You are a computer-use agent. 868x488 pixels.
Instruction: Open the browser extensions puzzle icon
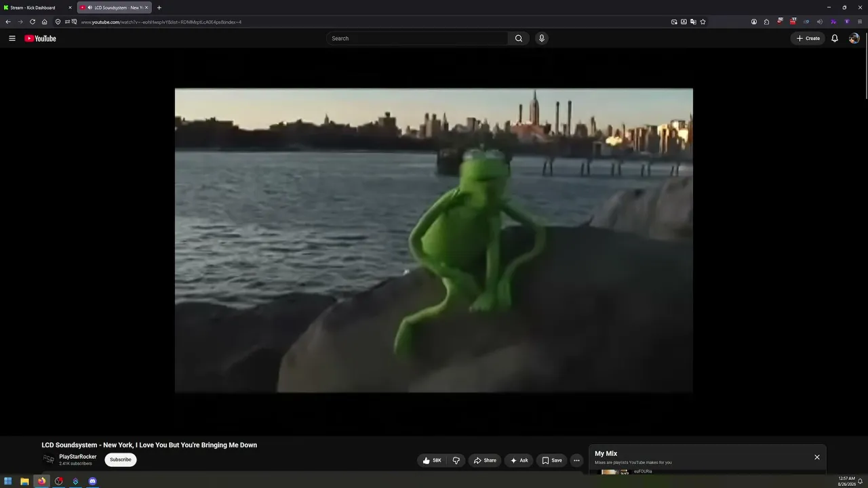(766, 22)
